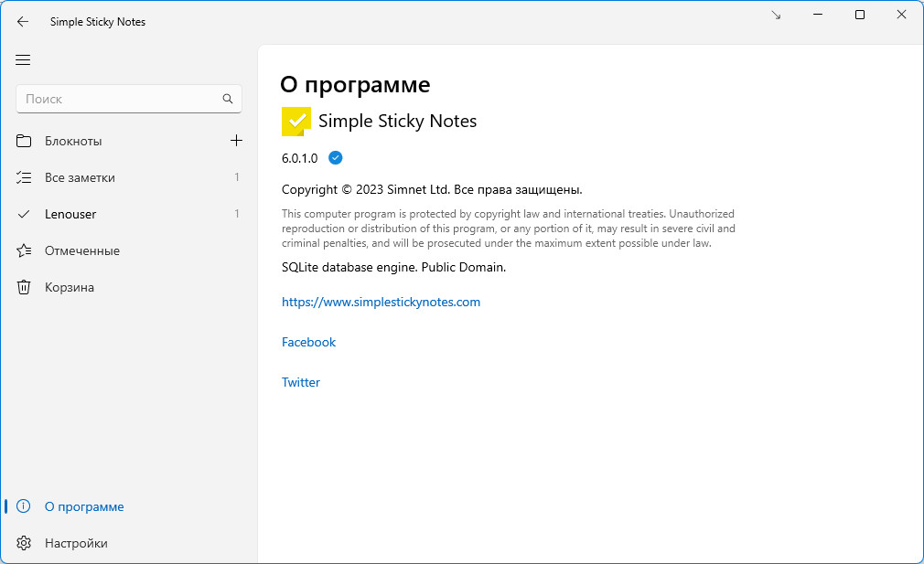Click the yellow Simple Sticky Notes logo
The image size is (924, 564).
pos(296,121)
